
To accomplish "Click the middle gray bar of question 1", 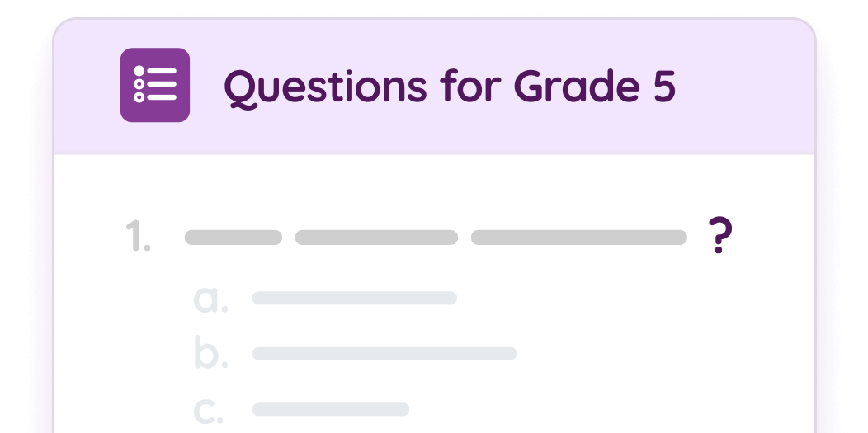I will point(376,238).
